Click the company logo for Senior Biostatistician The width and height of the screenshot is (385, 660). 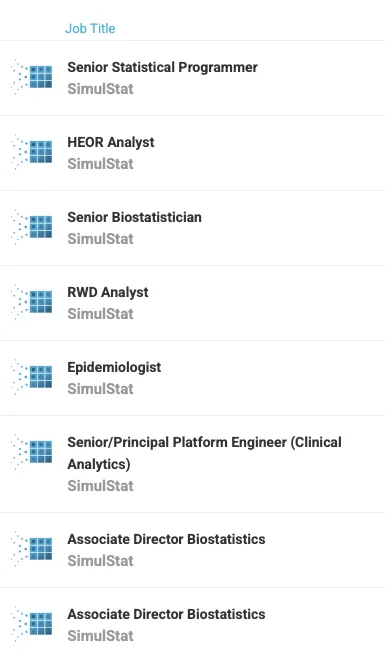[32, 226]
